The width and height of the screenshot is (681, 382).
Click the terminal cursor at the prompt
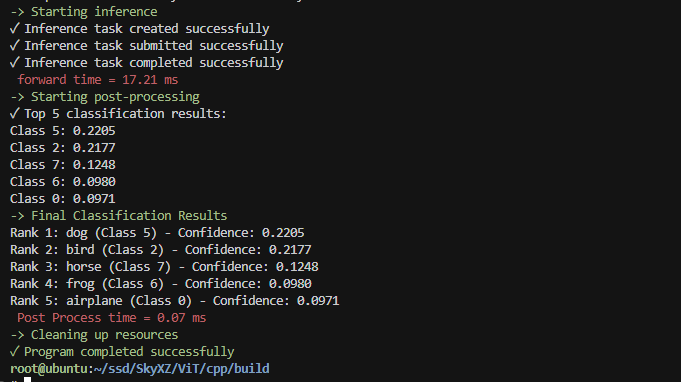pos(27,380)
